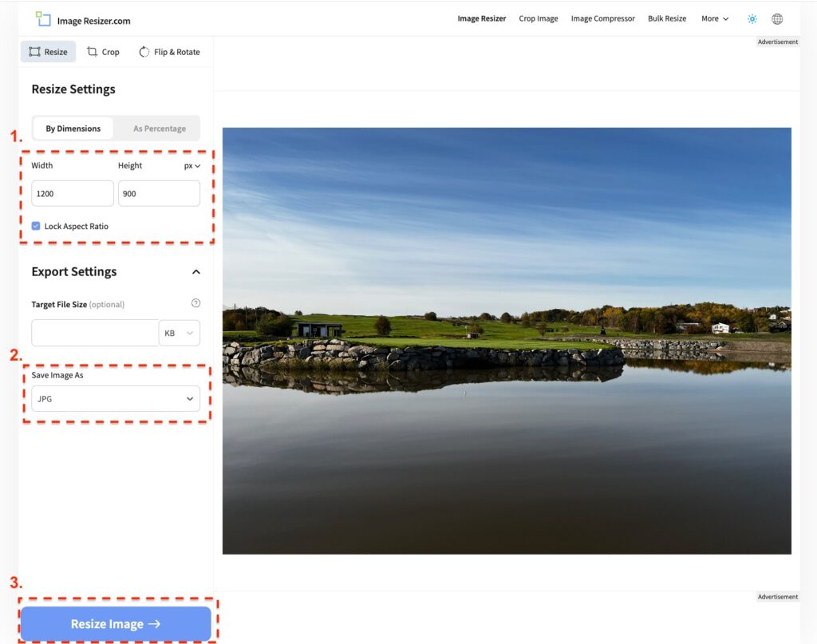Select the By Dimensions option
The height and width of the screenshot is (644, 817).
73,128
